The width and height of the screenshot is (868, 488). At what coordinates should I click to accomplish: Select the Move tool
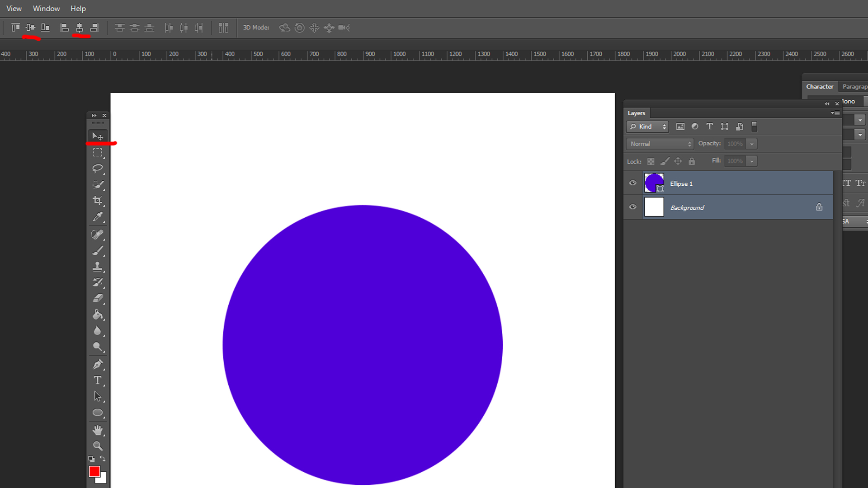(98, 136)
